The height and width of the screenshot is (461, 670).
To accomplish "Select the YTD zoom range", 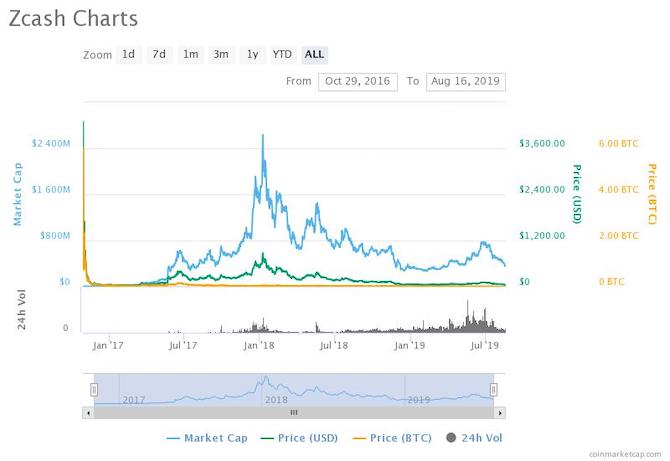I will pyautogui.click(x=282, y=55).
